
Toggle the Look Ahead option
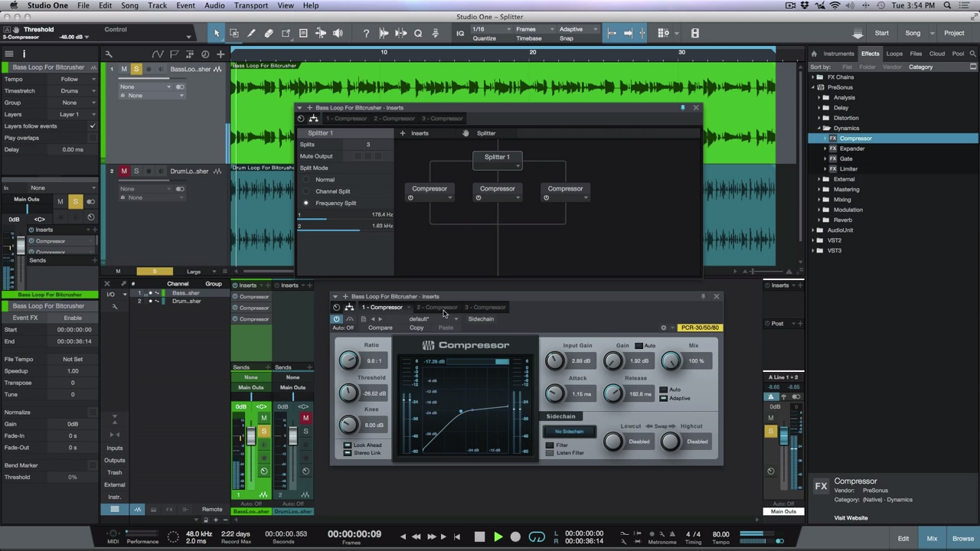[348, 445]
